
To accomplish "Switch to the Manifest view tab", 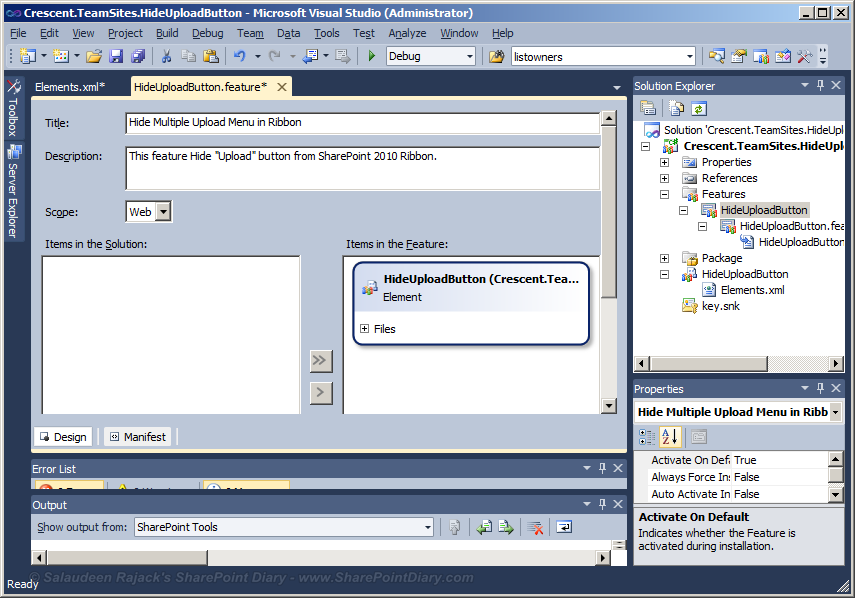I will coord(139,437).
